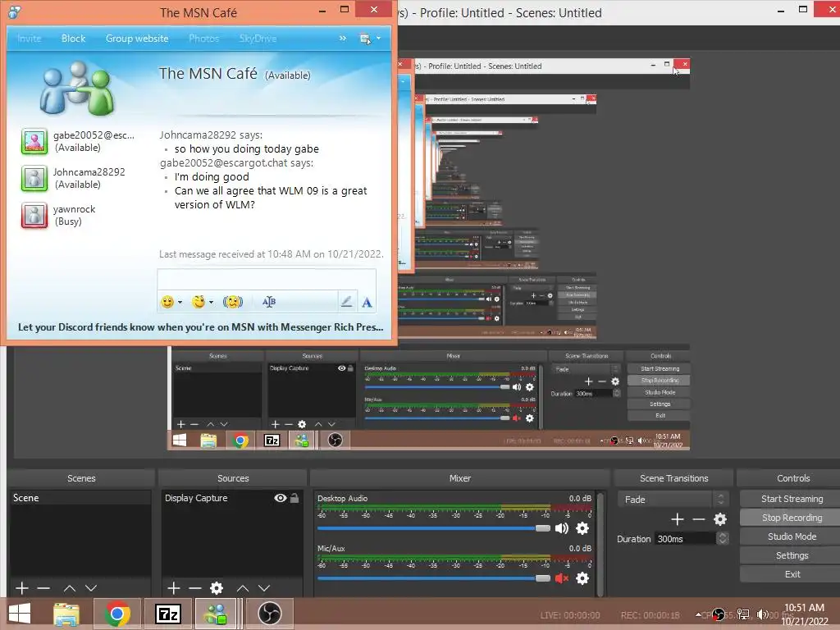Image resolution: width=840 pixels, height=630 pixels.
Task: Expand winks dropdown arrow
Action: pyautogui.click(x=211, y=302)
